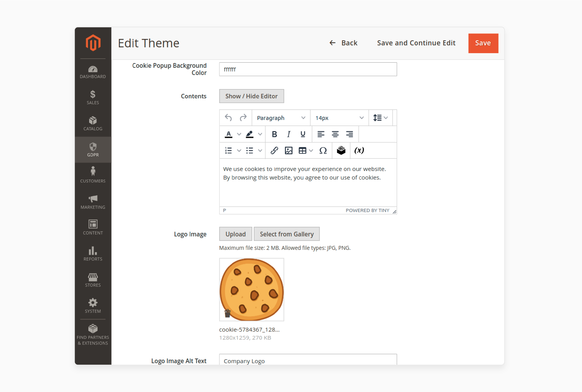Click the orange Save button
Screen dimensions: 582x392
[483, 43]
